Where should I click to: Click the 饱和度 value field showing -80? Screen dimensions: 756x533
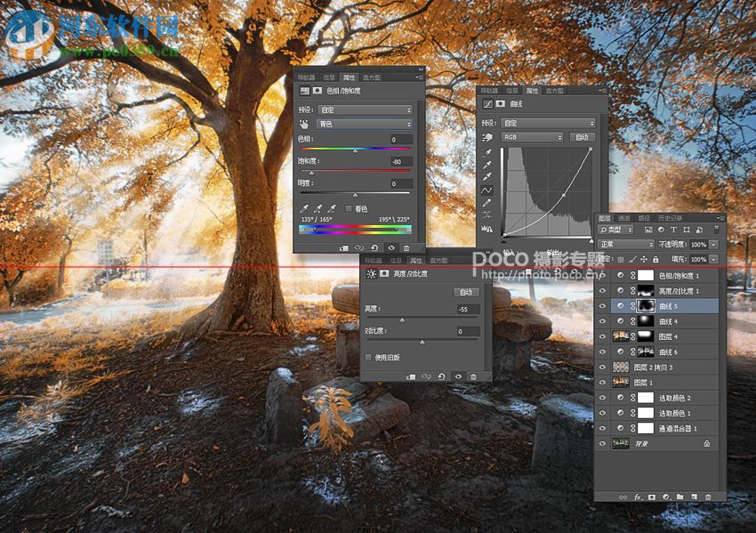(401, 162)
